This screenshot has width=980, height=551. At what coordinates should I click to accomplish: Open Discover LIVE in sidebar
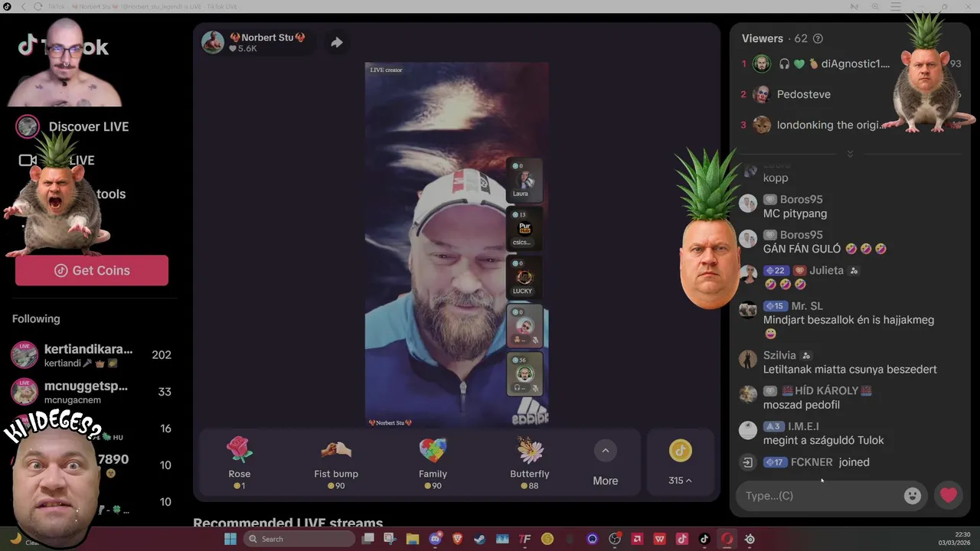tap(73, 127)
